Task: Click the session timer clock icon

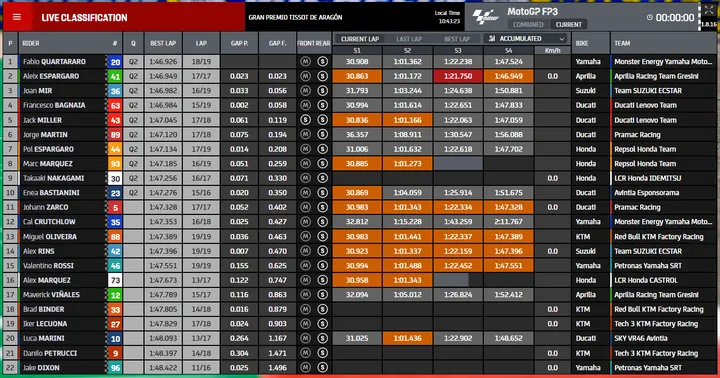Action: 649,17
